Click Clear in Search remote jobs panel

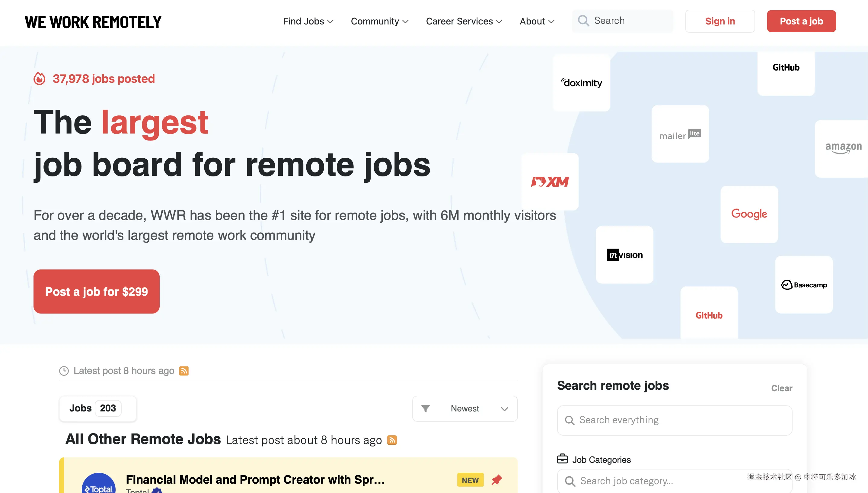tap(781, 388)
